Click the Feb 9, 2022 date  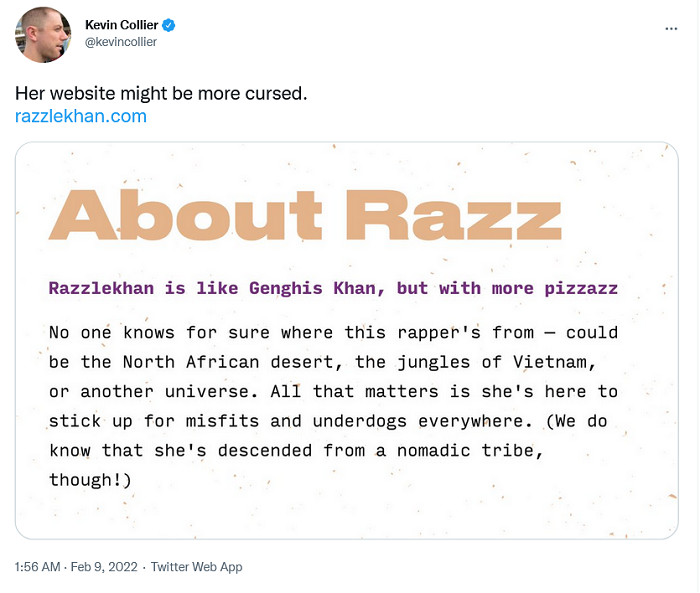[x=103, y=567]
